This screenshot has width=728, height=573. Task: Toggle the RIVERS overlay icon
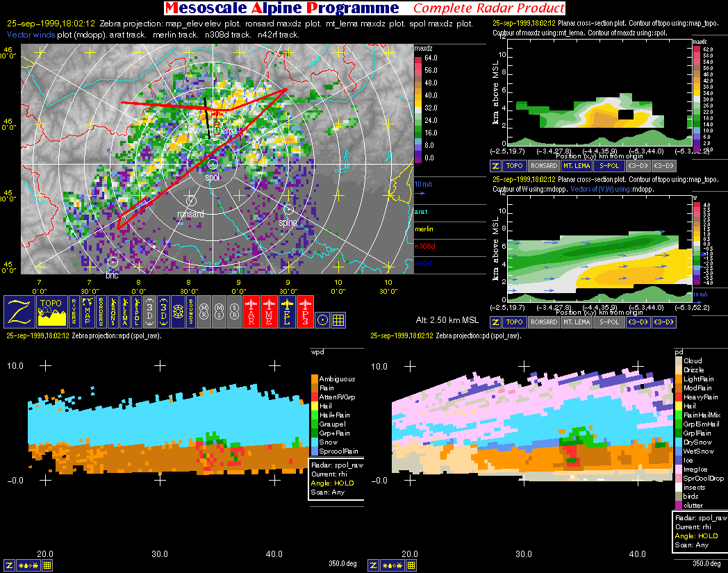[74, 312]
